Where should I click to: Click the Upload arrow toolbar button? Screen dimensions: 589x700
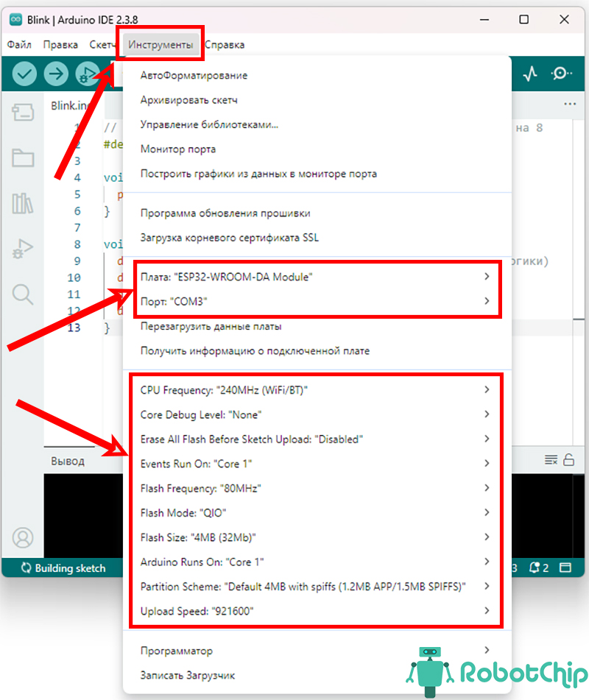point(56,74)
